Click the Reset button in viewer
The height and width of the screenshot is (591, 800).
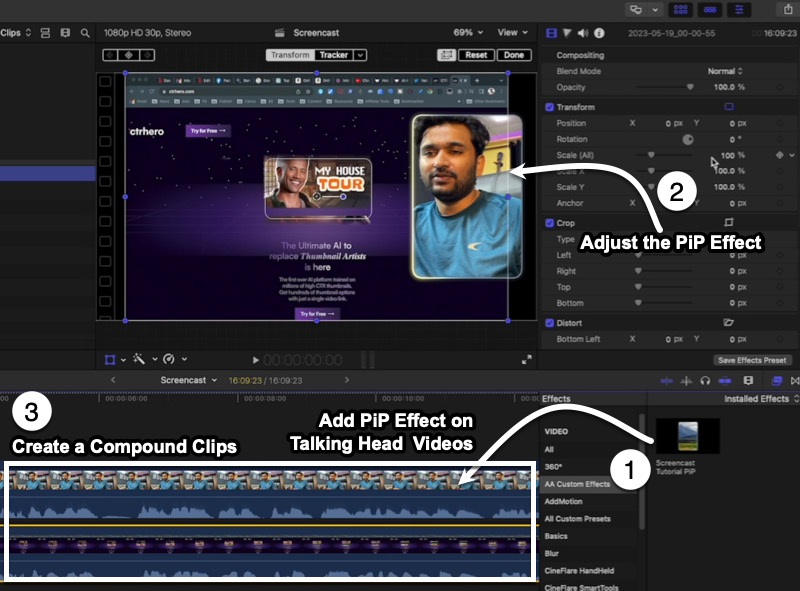(x=476, y=55)
